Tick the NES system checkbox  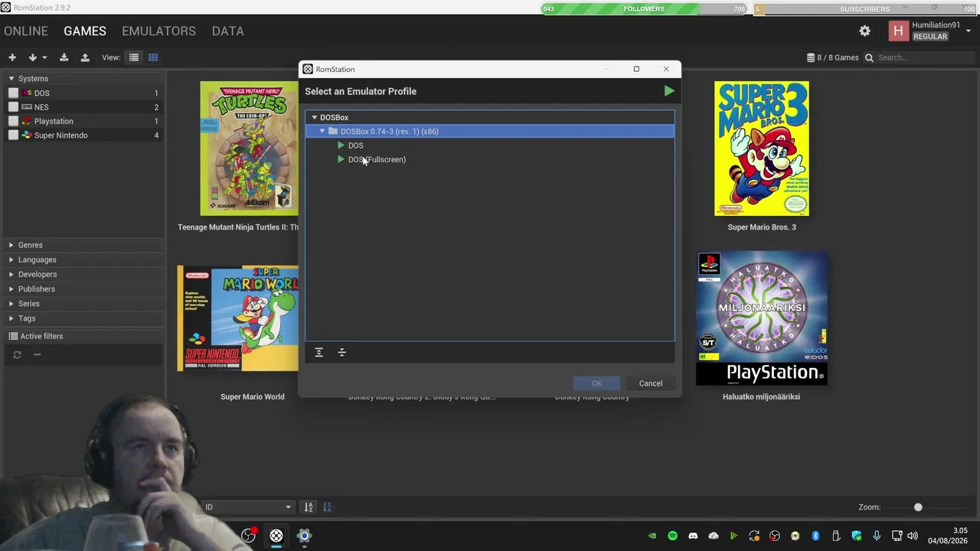[x=13, y=107]
